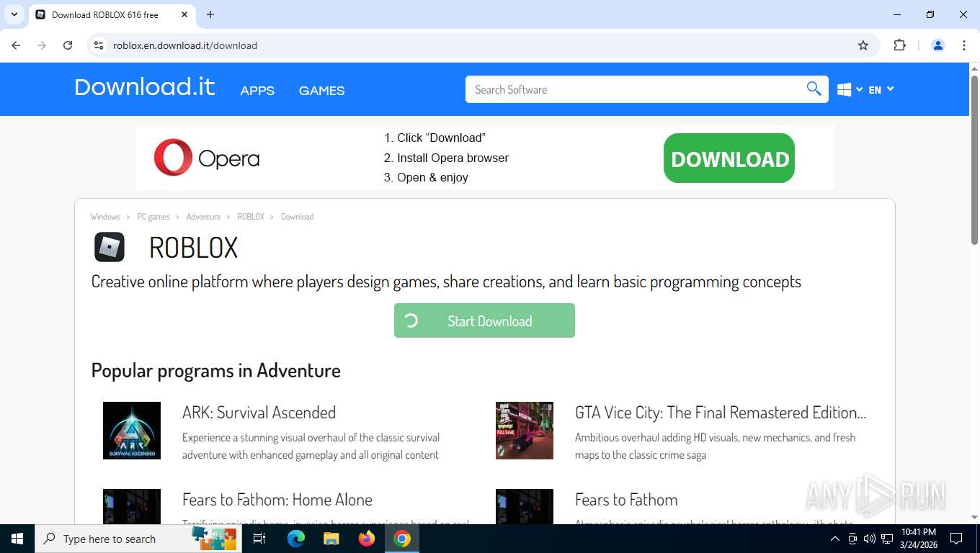The width and height of the screenshot is (980, 553).
Task: Open the Windows Start menu
Action: pyautogui.click(x=17, y=539)
